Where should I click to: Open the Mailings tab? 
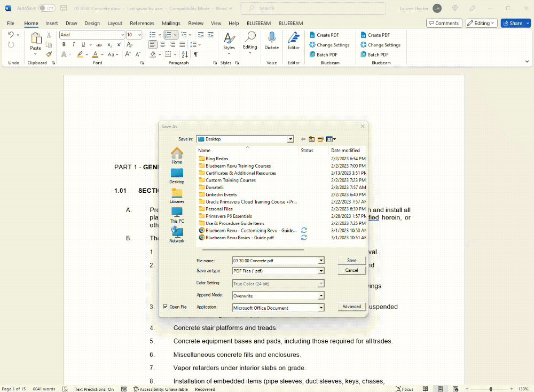pyautogui.click(x=171, y=23)
